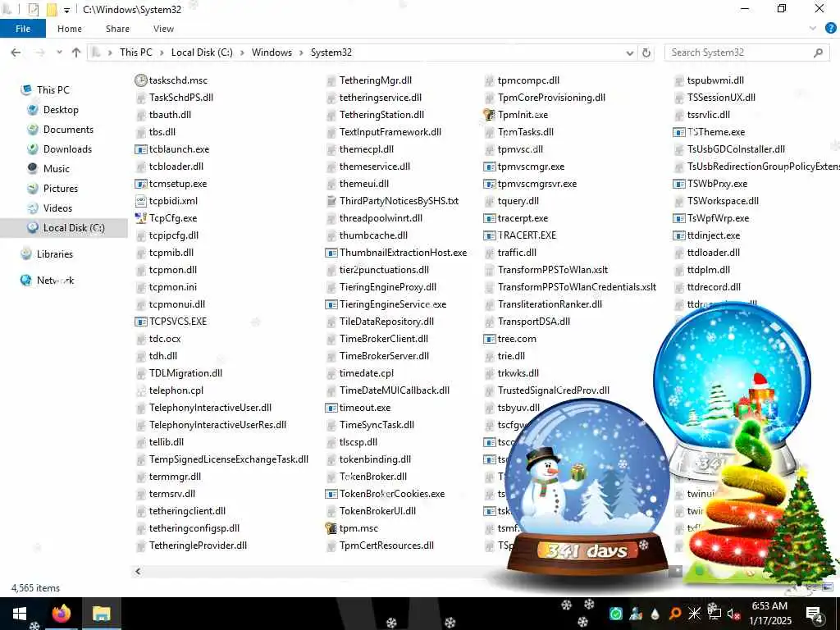
Task: Select the tcblaunch.exe application icon
Action: pyautogui.click(x=141, y=149)
